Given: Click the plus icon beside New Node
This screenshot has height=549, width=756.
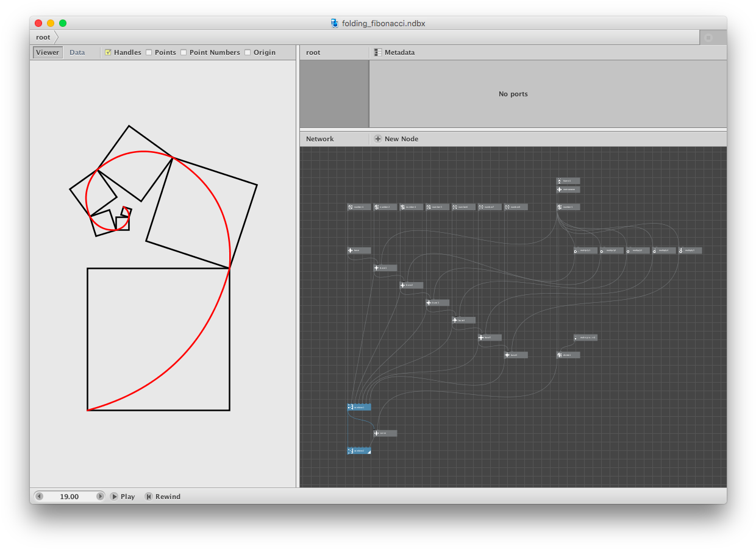Looking at the screenshot, I should (x=378, y=139).
